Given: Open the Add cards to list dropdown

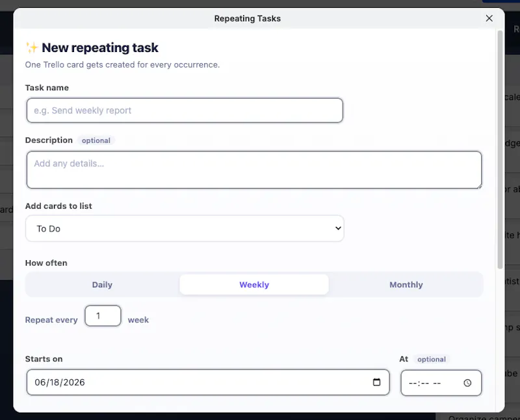Looking at the screenshot, I should (x=185, y=229).
